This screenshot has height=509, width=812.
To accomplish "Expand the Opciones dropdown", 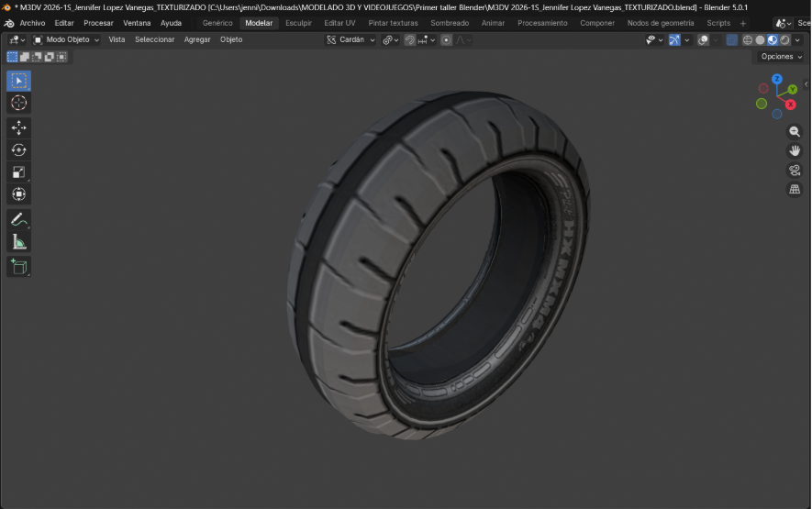I will pos(781,57).
